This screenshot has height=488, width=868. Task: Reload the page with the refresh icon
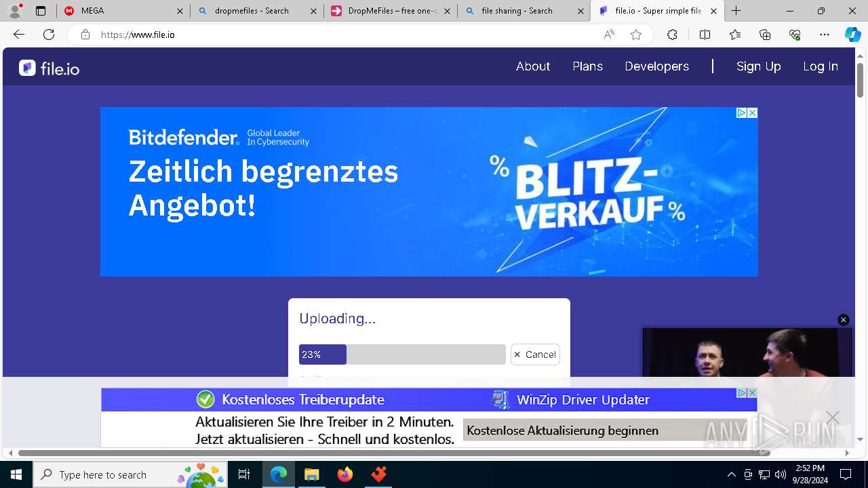[49, 35]
